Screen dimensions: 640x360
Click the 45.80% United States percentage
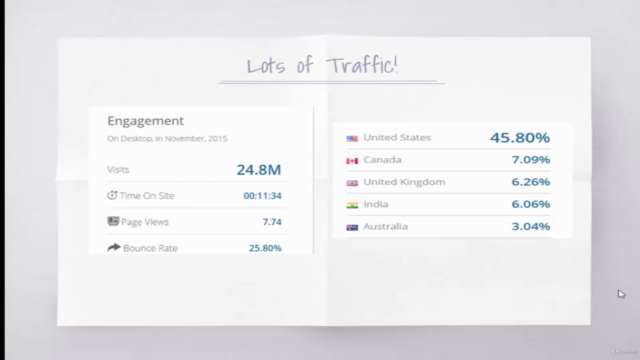point(520,138)
